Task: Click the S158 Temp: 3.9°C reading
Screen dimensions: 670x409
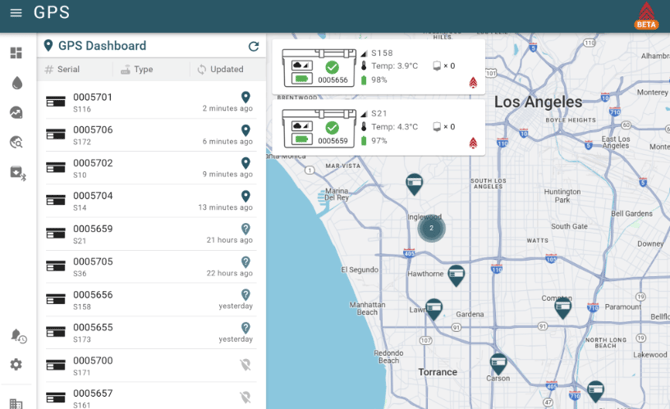Action: pos(390,66)
